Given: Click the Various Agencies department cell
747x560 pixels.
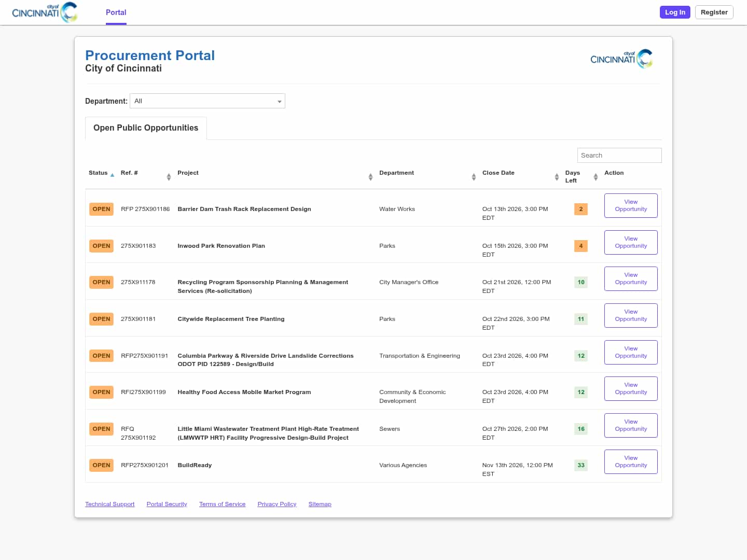Looking at the screenshot, I should tap(403, 465).
